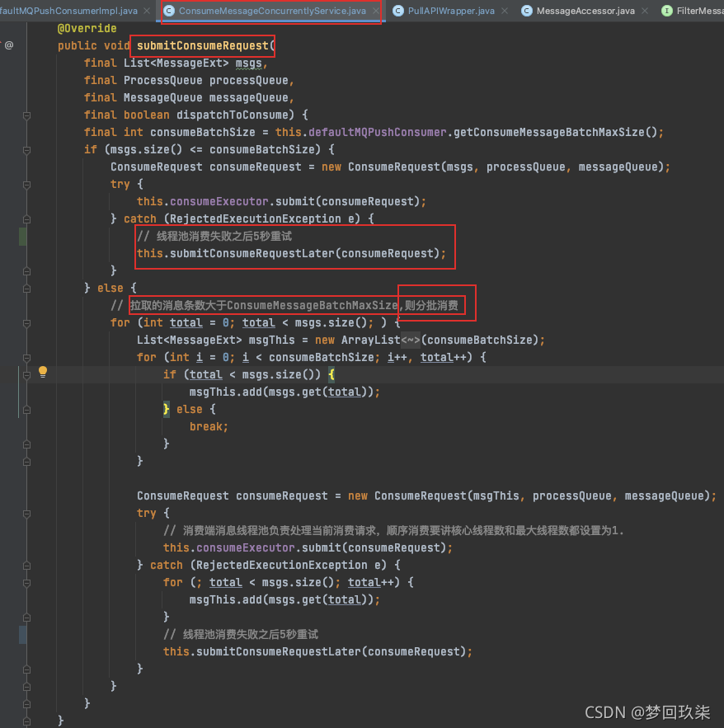Expand the folded '<~>' diamond in ArrayList
This screenshot has width=724, height=728.
(x=410, y=340)
